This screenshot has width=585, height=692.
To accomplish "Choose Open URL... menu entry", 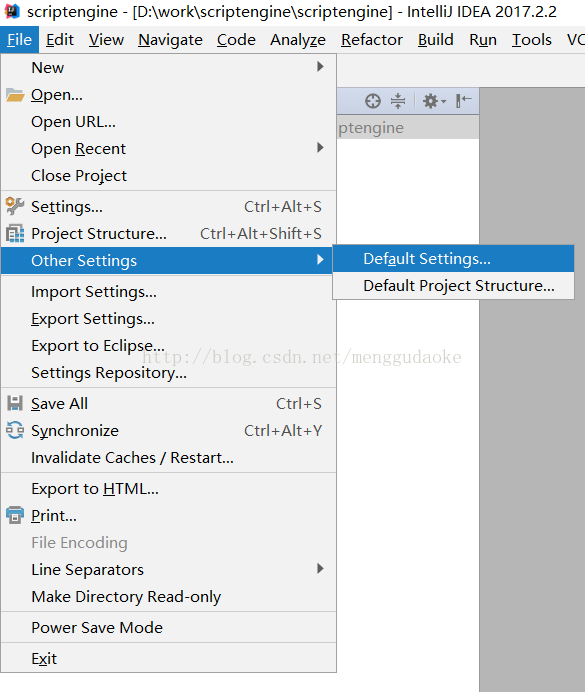I will tap(169, 122).
